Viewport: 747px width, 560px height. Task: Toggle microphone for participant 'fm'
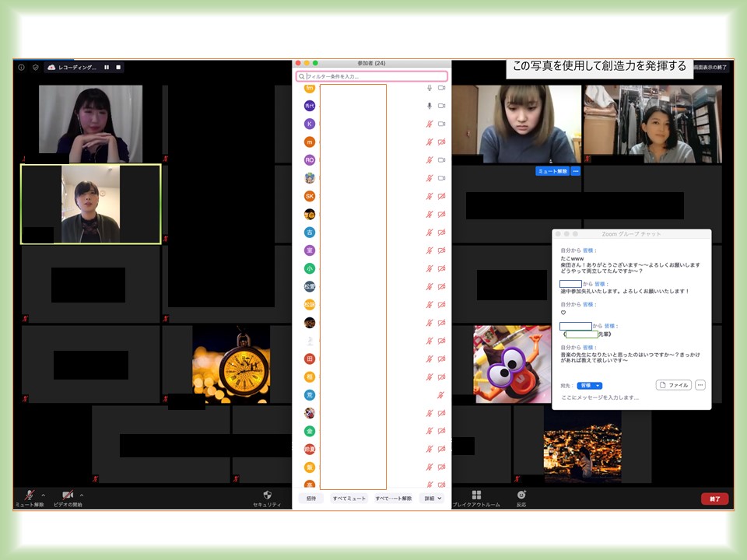point(430,88)
